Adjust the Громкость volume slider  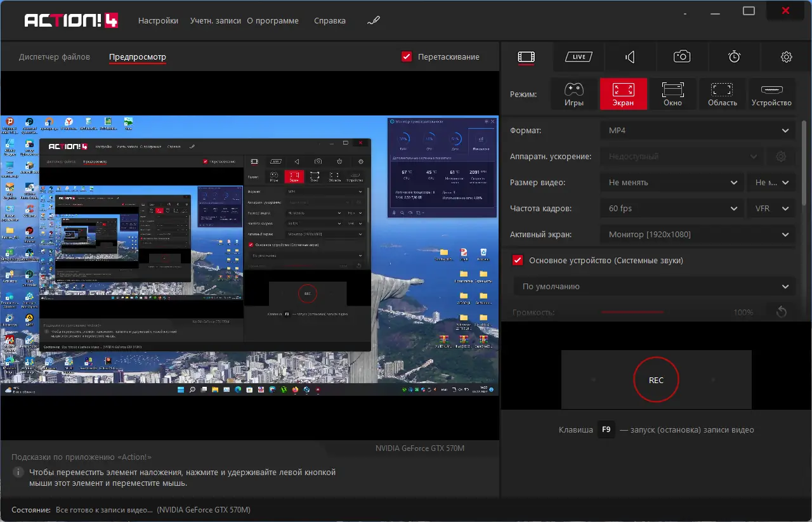pyautogui.click(x=632, y=312)
